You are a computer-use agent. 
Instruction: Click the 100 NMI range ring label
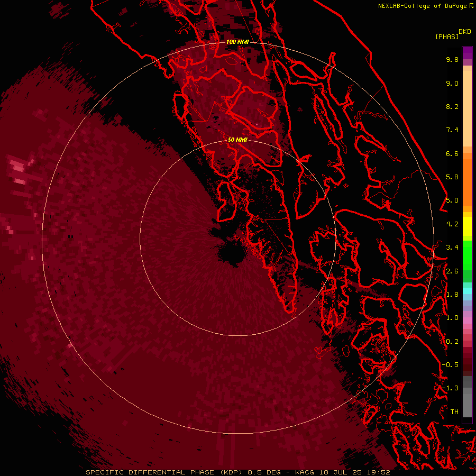(x=237, y=42)
